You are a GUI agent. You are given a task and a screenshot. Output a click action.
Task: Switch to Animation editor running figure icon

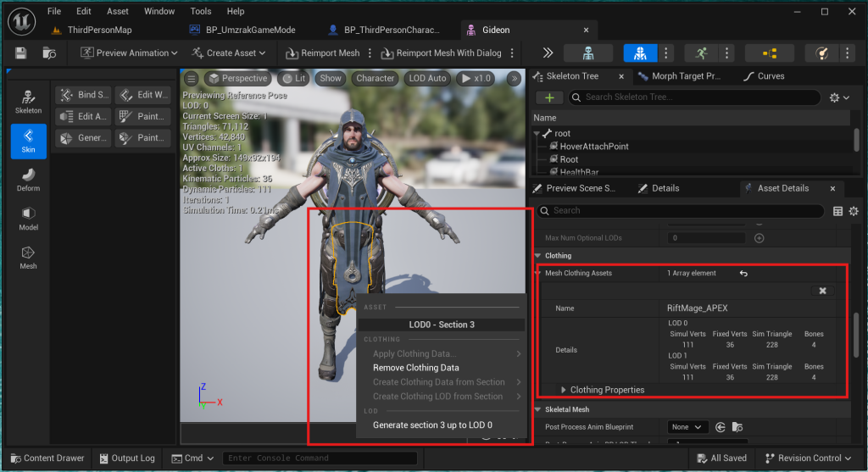tap(701, 53)
